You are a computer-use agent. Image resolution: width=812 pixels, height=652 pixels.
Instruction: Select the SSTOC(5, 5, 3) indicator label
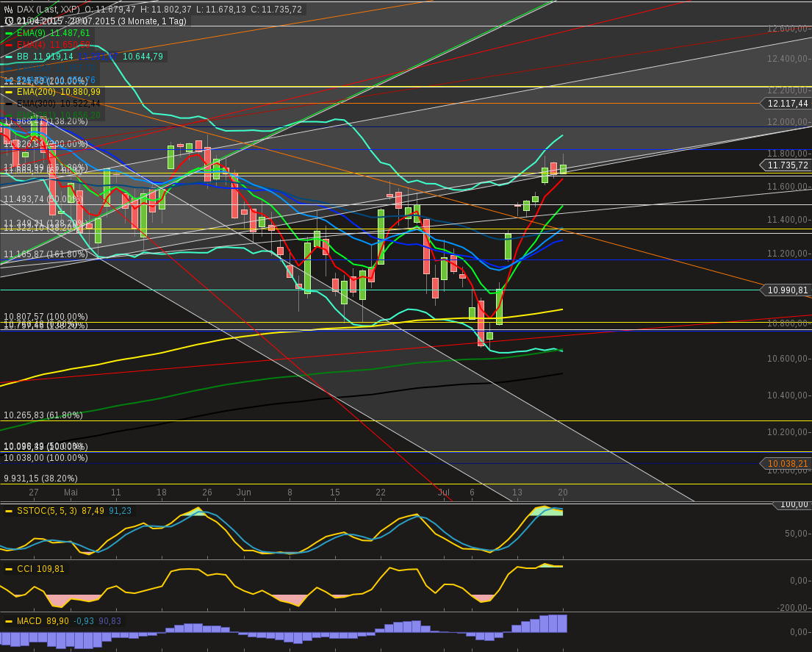(47, 511)
